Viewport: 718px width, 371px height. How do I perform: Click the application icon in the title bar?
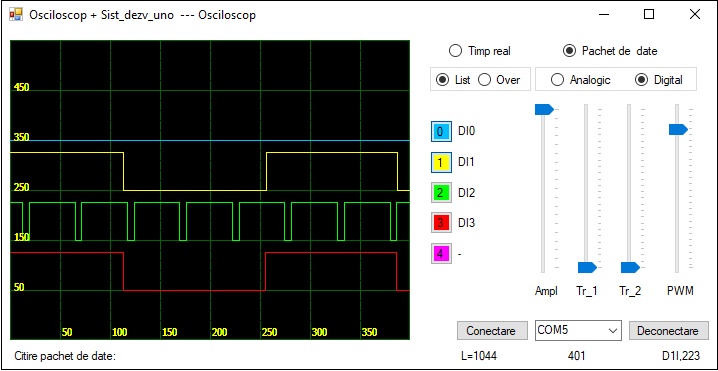tap(15, 15)
